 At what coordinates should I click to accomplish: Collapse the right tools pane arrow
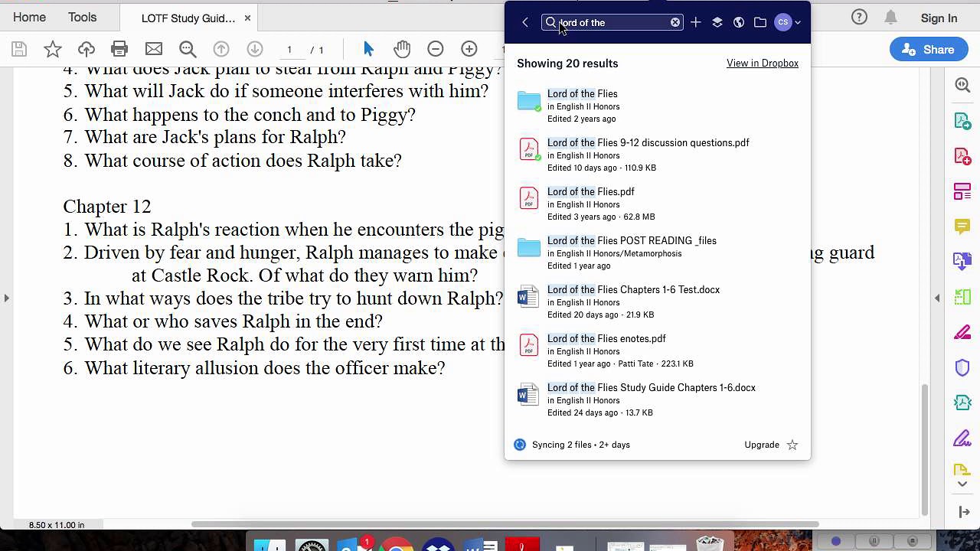[937, 298]
